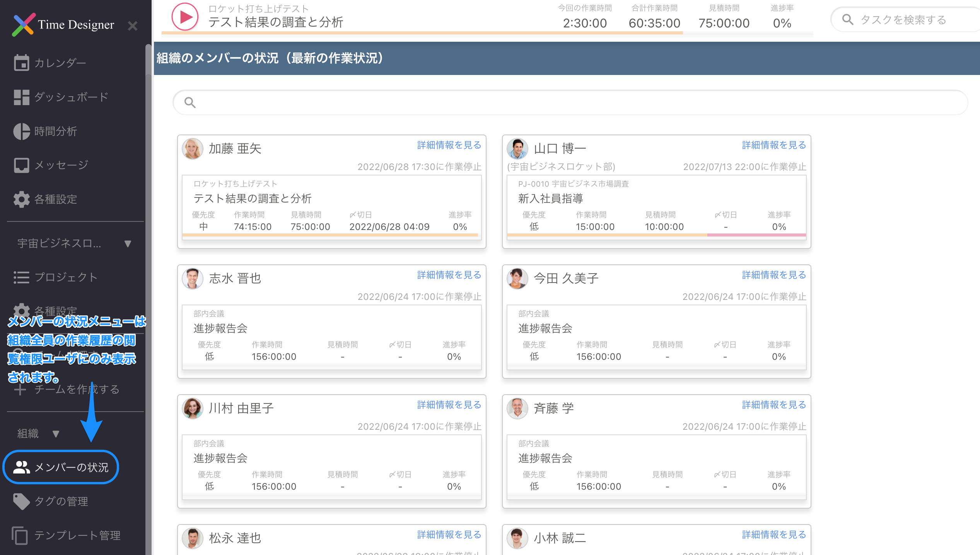The height and width of the screenshot is (555, 980).
Task: Click the 時間分析 pie chart icon
Action: click(21, 131)
